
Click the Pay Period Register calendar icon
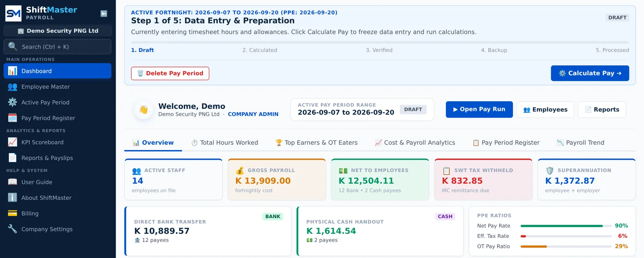pos(12,118)
